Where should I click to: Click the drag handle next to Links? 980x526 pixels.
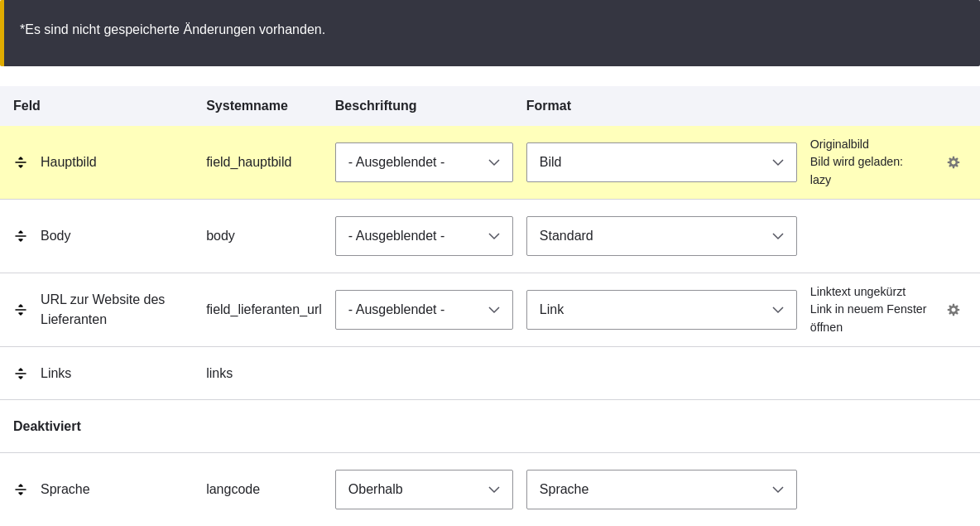click(21, 374)
